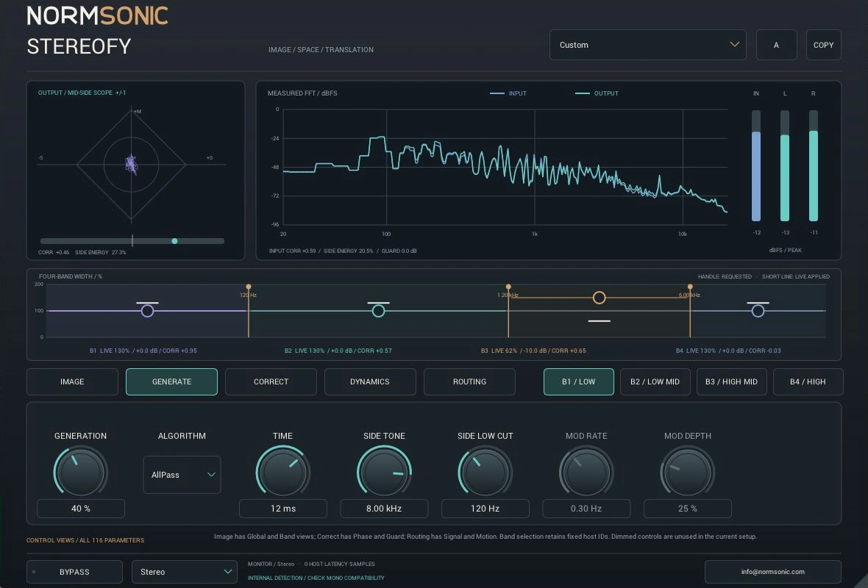Image resolution: width=868 pixels, height=588 pixels.
Task: Expand the Stereo monitor mode dropdown
Action: (185, 572)
